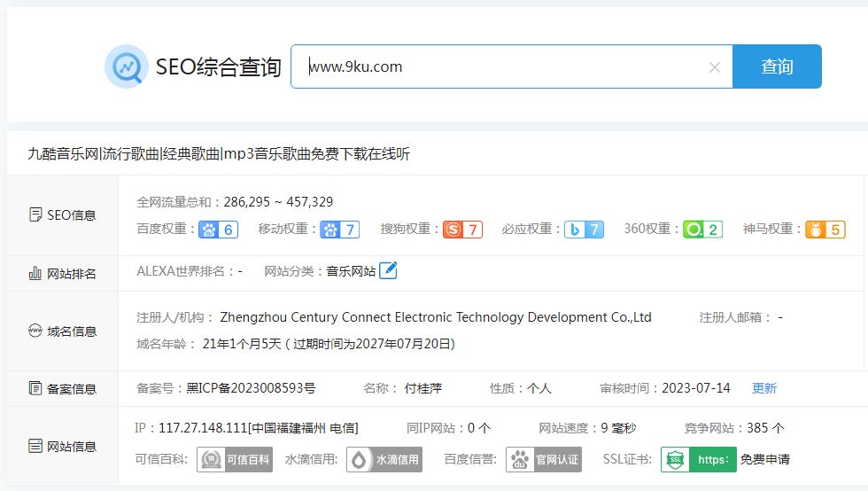Clear the search box with the X icon
The height and width of the screenshot is (491, 868).
[x=715, y=67]
